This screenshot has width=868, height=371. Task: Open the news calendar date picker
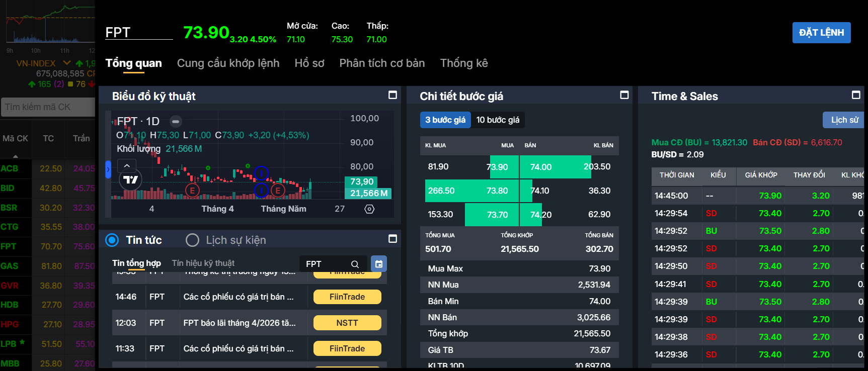[379, 264]
